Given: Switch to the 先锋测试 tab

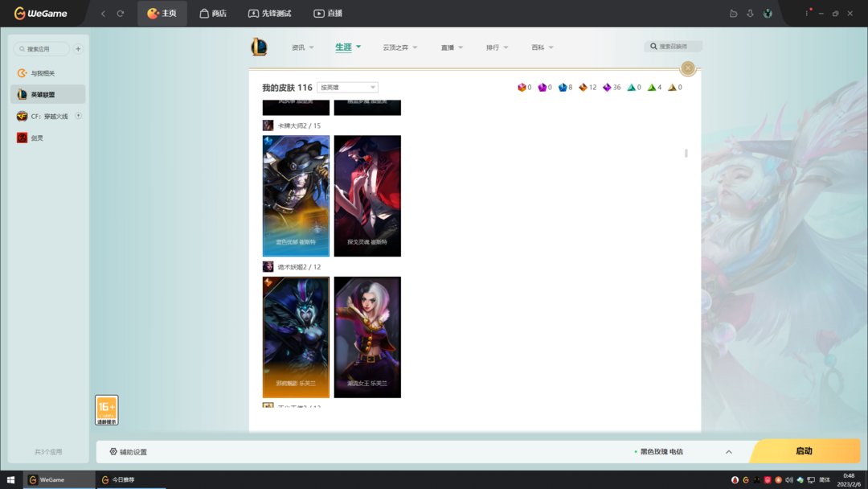Looking at the screenshot, I should point(269,14).
